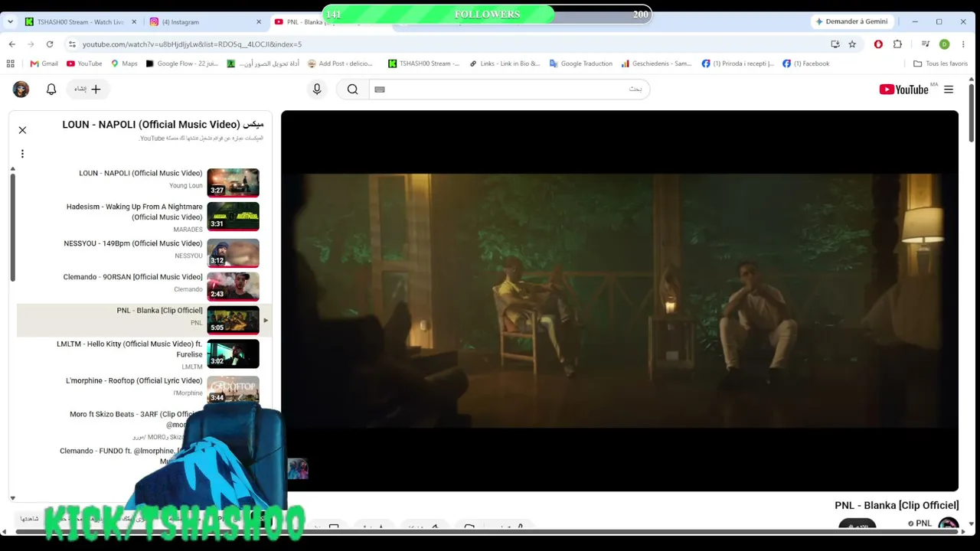
Task: Open the Gmail bookmark
Action: pos(44,64)
